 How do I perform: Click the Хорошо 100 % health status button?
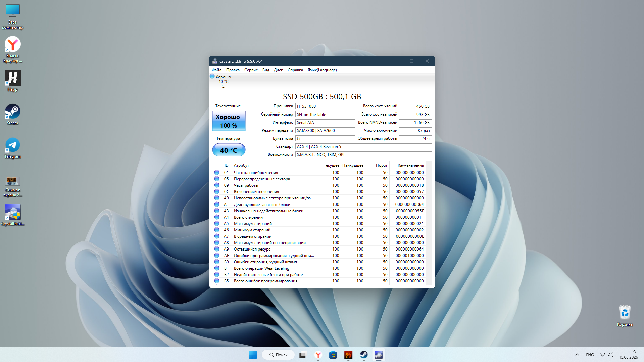coord(229,121)
